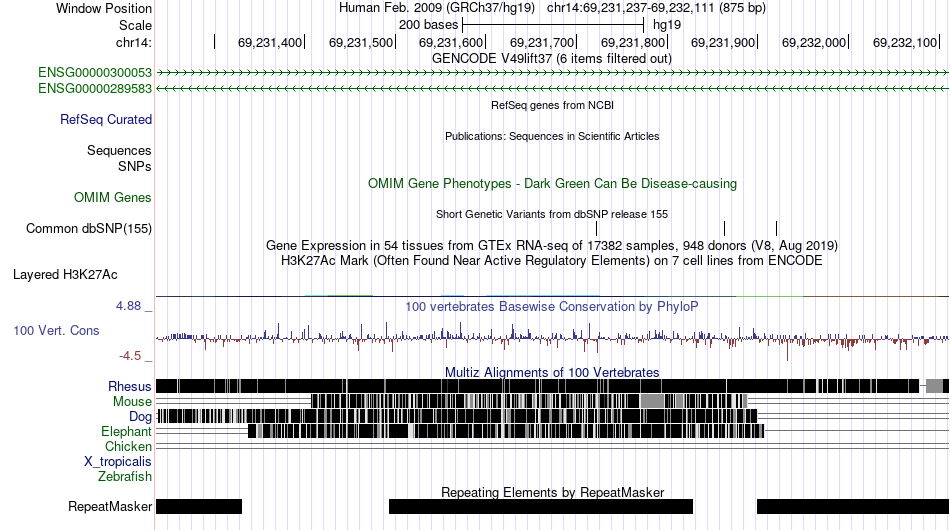This screenshot has width=950, height=530.
Task: Open the OMIM Genes track label
Action: coord(113,197)
